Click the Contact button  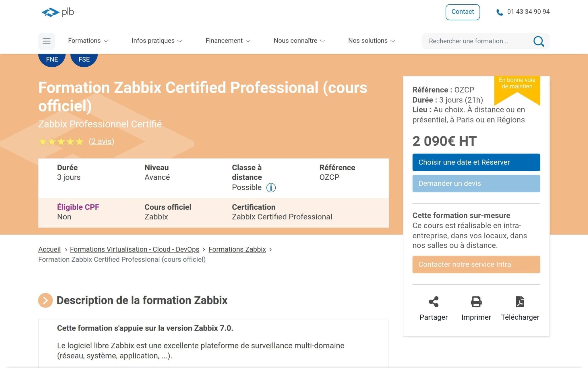tap(463, 12)
